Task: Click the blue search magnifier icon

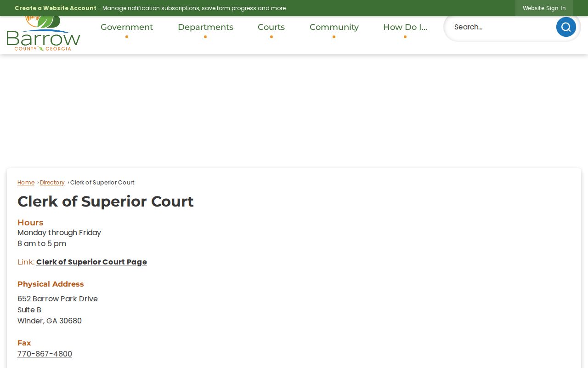Action: click(x=566, y=27)
